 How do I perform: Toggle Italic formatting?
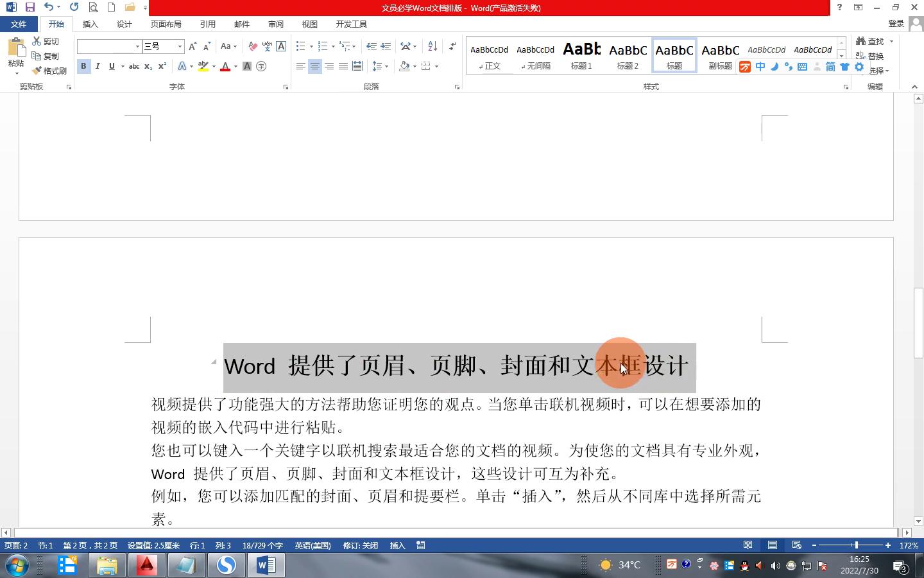click(98, 66)
